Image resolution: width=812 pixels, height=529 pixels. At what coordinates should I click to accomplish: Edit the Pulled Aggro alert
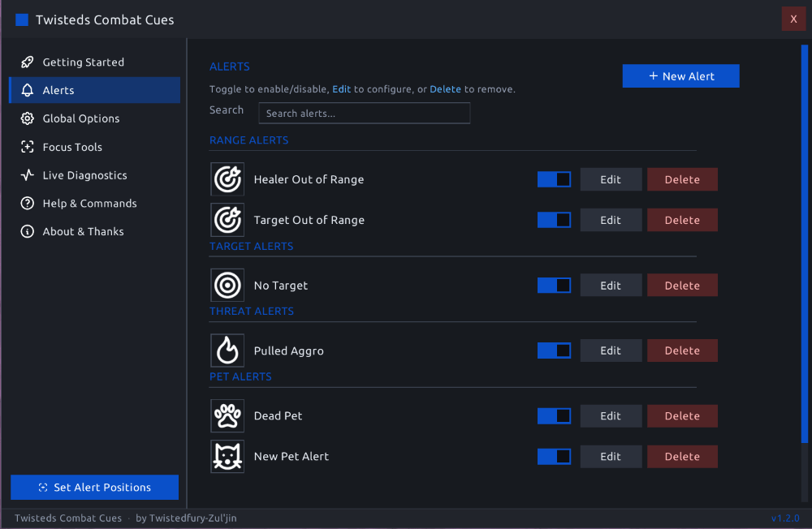(611, 351)
